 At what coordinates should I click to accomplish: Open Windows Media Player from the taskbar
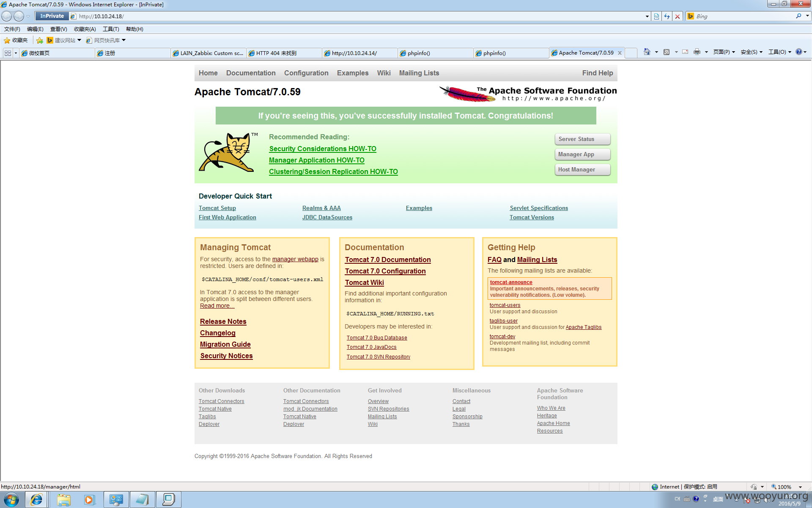coord(89,500)
